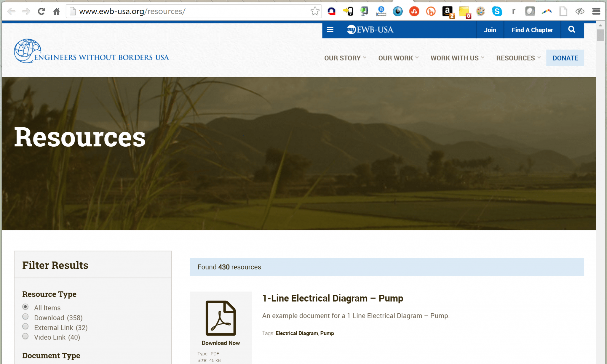
Task: Click the browser forward arrow
Action: [26, 12]
